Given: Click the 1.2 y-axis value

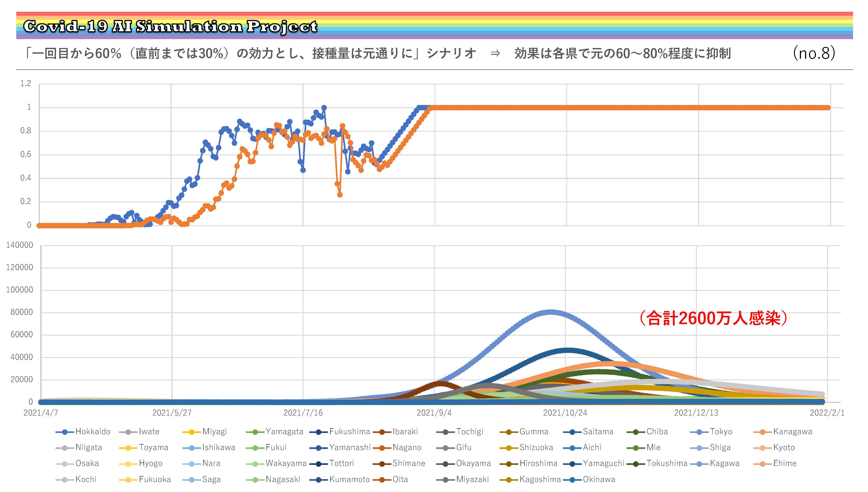Looking at the screenshot, I should [26, 83].
